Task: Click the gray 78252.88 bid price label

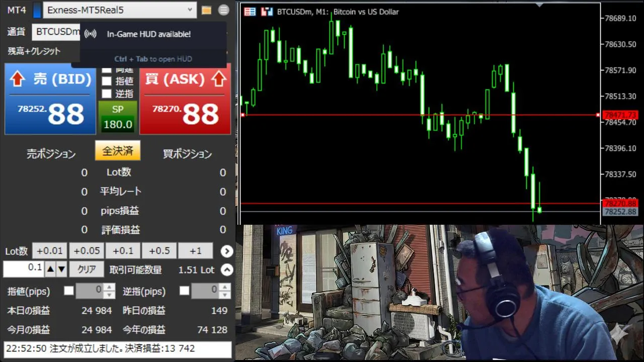Action: [620, 212]
